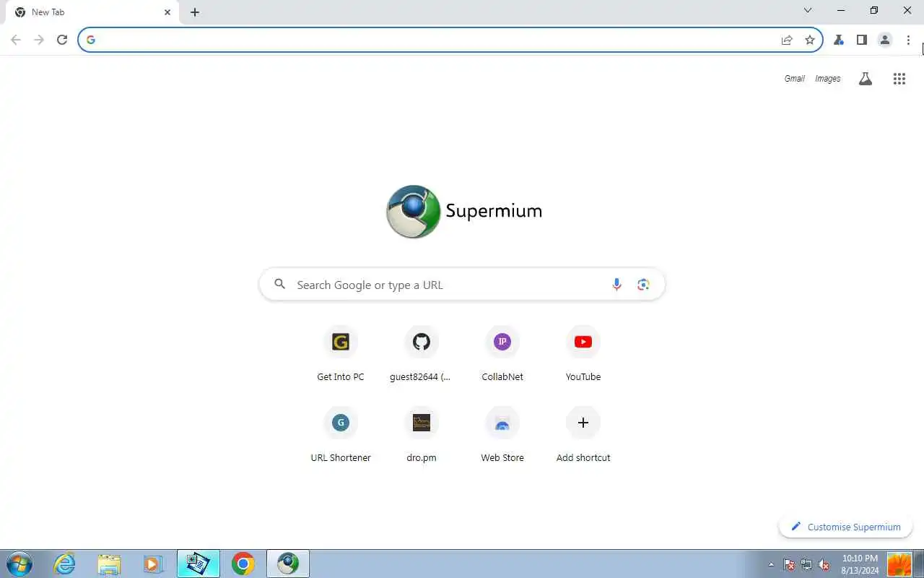Open Windows Media Player from taskbar
Viewport: 924px width, 578px height.
(x=153, y=564)
